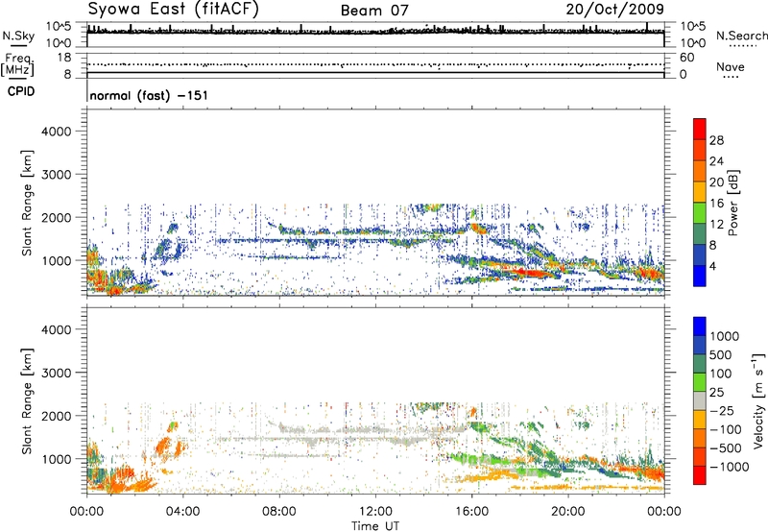This screenshot has height=532, width=768.
Task: Click 'Slant Range [km]' label of velocity panel
Action: point(27,401)
